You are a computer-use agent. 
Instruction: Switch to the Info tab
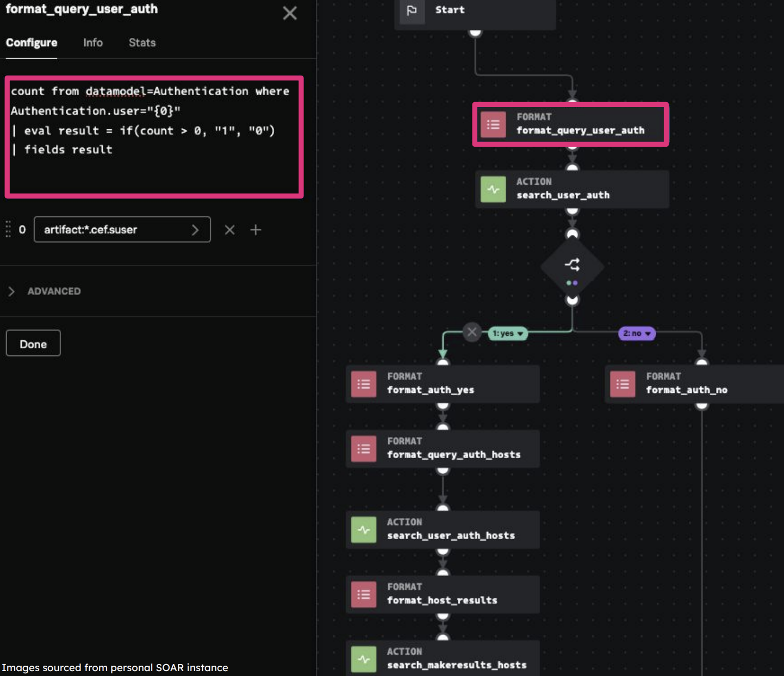(93, 42)
